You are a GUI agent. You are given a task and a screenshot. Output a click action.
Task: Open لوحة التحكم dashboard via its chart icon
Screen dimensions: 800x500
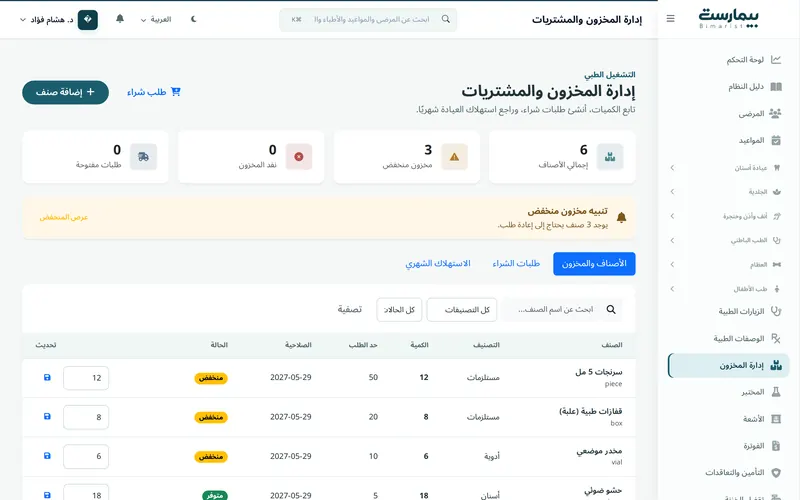coord(776,60)
